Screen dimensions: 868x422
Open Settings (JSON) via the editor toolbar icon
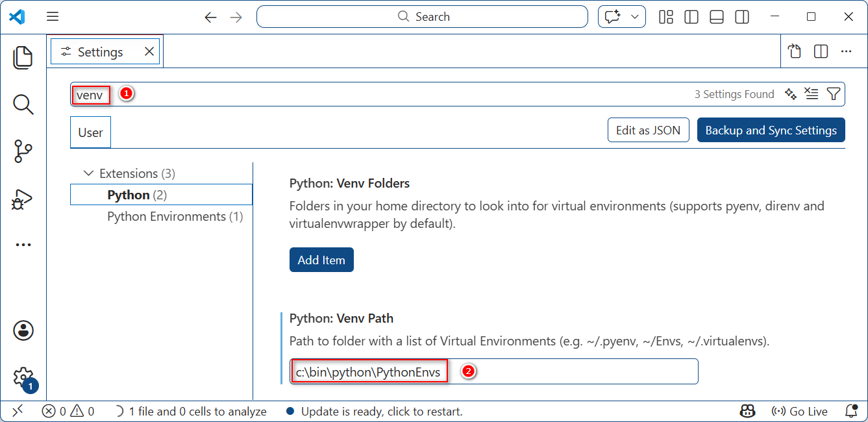click(x=794, y=51)
